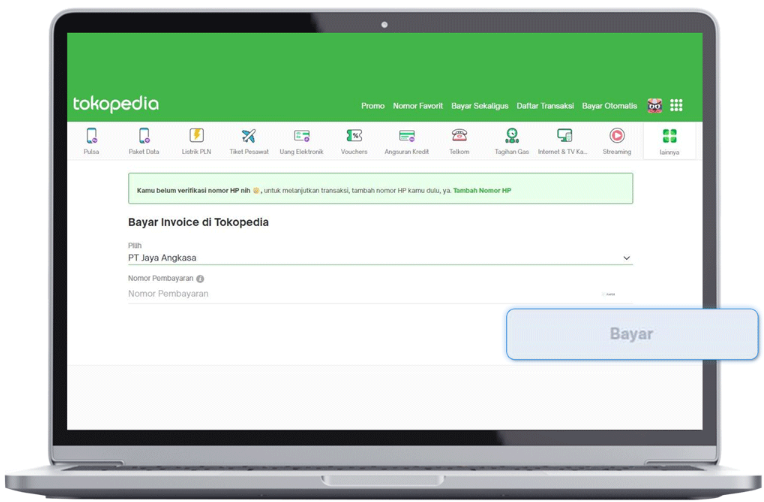Choose the Tiket Pesawat airplane icon

tap(249, 135)
